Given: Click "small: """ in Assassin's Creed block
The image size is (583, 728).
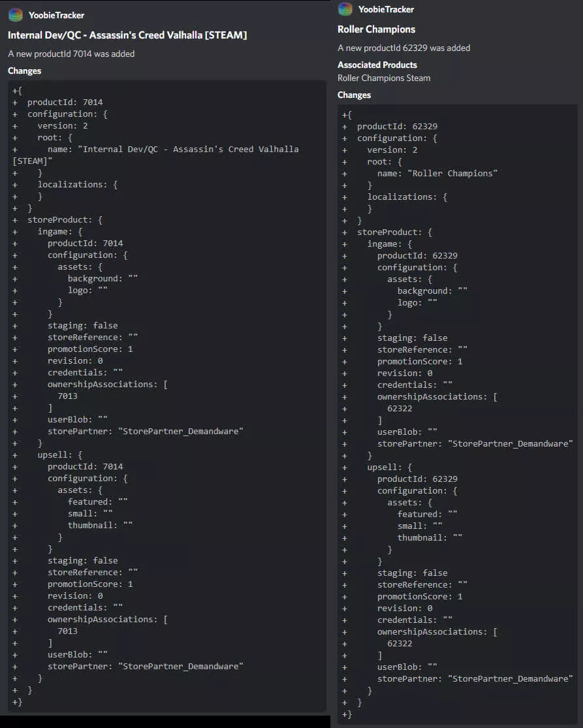Looking at the screenshot, I should pyautogui.click(x=90, y=514).
